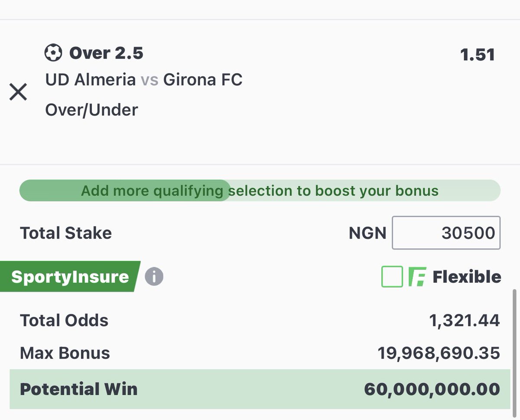Select the Over 2.5 market title

106,53
